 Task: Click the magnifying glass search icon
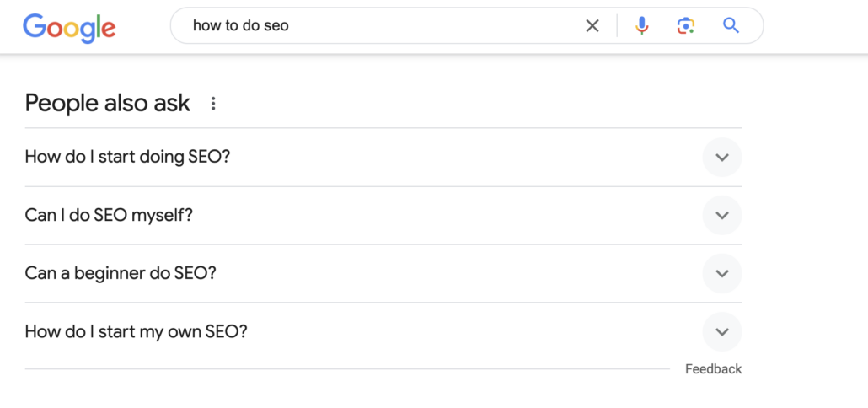[731, 26]
